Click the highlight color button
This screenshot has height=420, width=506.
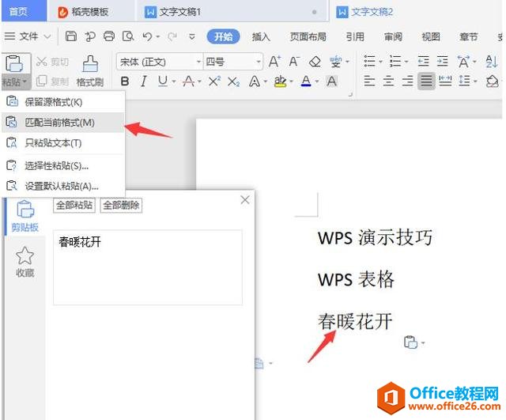pyautogui.click(x=280, y=81)
